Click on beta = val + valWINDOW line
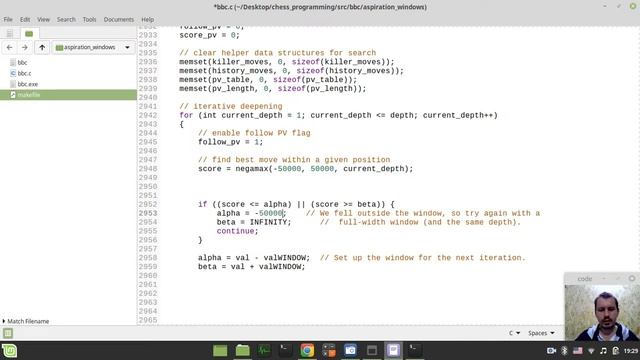The image size is (640, 360). [x=251, y=267]
